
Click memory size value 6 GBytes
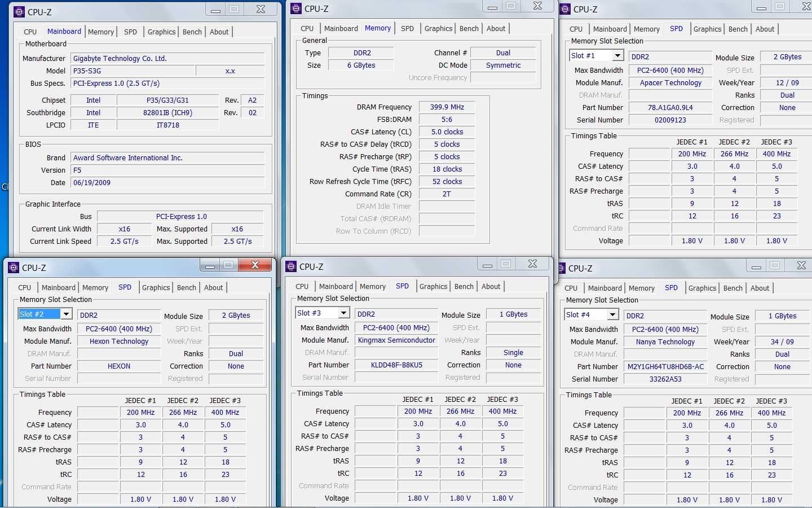(361, 65)
